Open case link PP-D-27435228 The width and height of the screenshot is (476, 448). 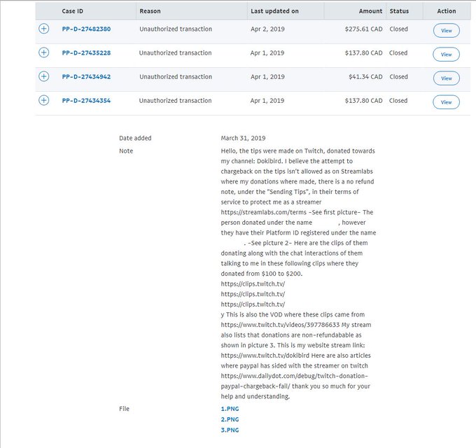[x=86, y=52]
